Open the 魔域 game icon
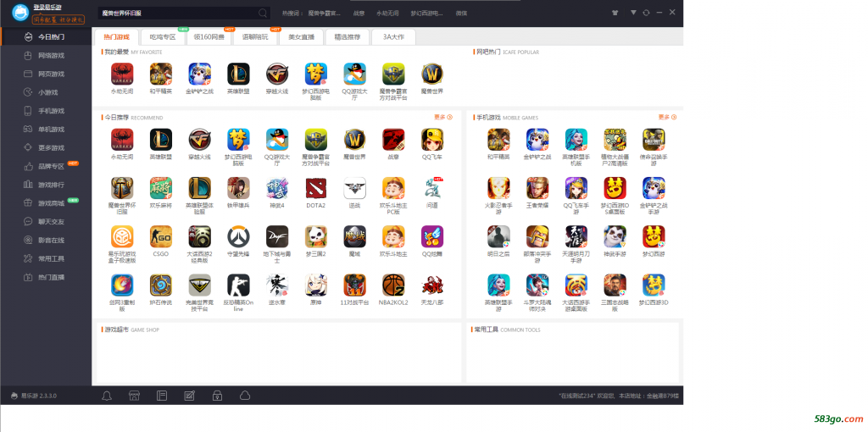This screenshot has height=432, width=868. pos(354,236)
